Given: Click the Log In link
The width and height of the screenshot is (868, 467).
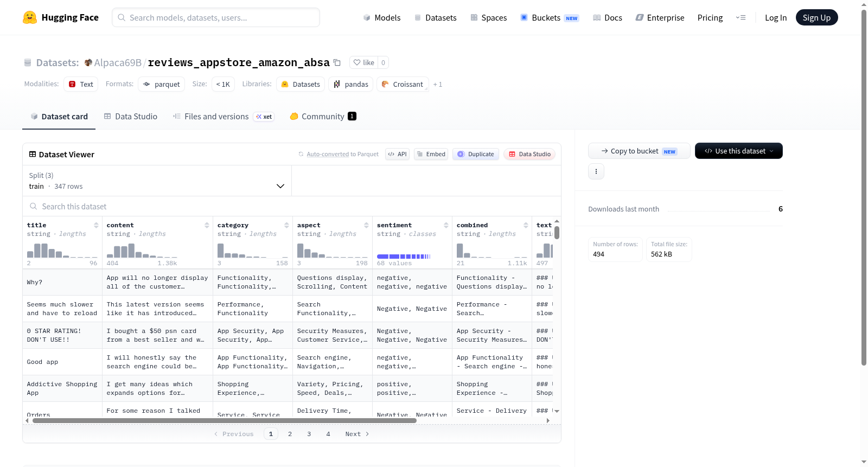Looking at the screenshot, I should [776, 17].
